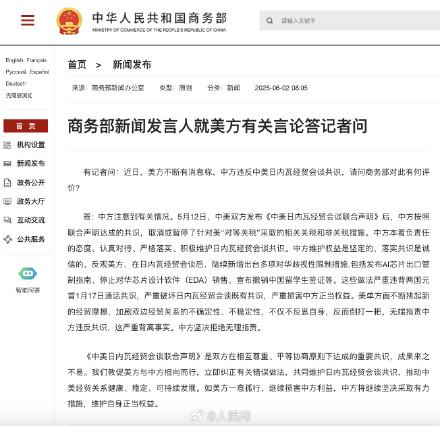Go to 首页 in the breadcrumb
The width and height of the screenshot is (440, 426).
77,65
